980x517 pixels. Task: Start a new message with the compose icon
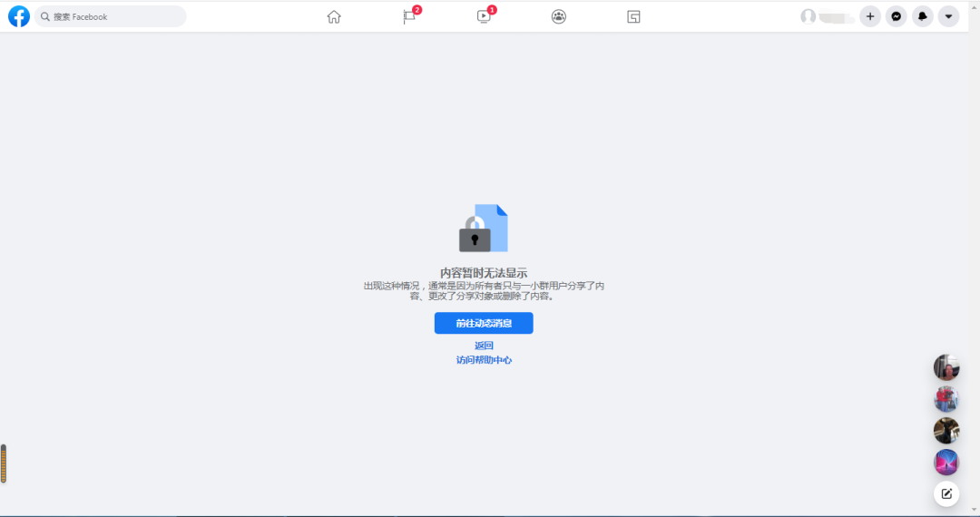click(946, 493)
